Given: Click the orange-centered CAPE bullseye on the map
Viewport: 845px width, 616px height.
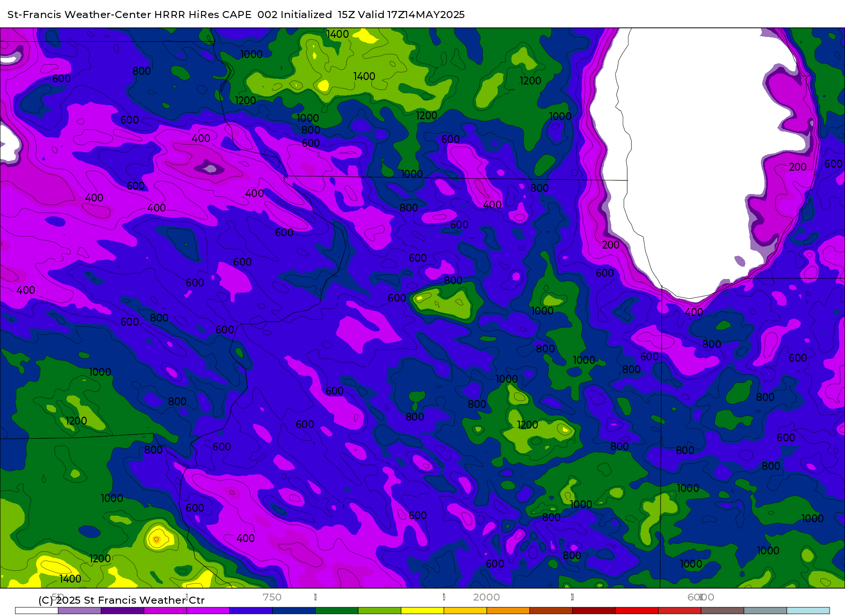Looking at the screenshot, I should click(156, 539).
